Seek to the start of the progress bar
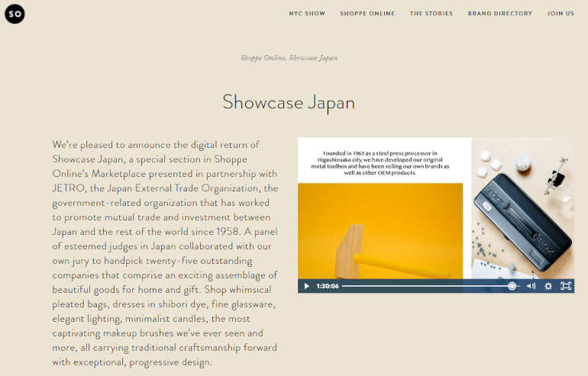 [344, 286]
